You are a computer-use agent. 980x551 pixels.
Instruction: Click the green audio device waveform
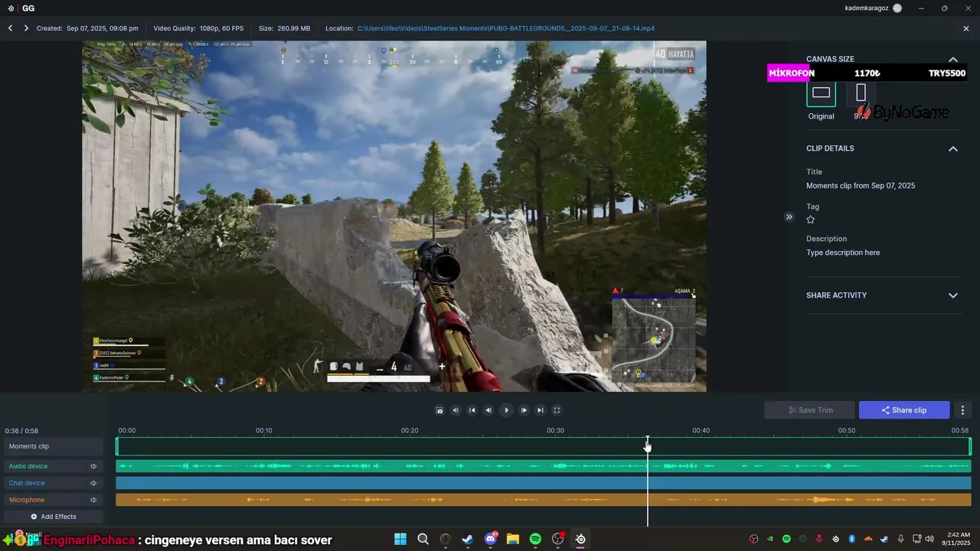click(543, 466)
